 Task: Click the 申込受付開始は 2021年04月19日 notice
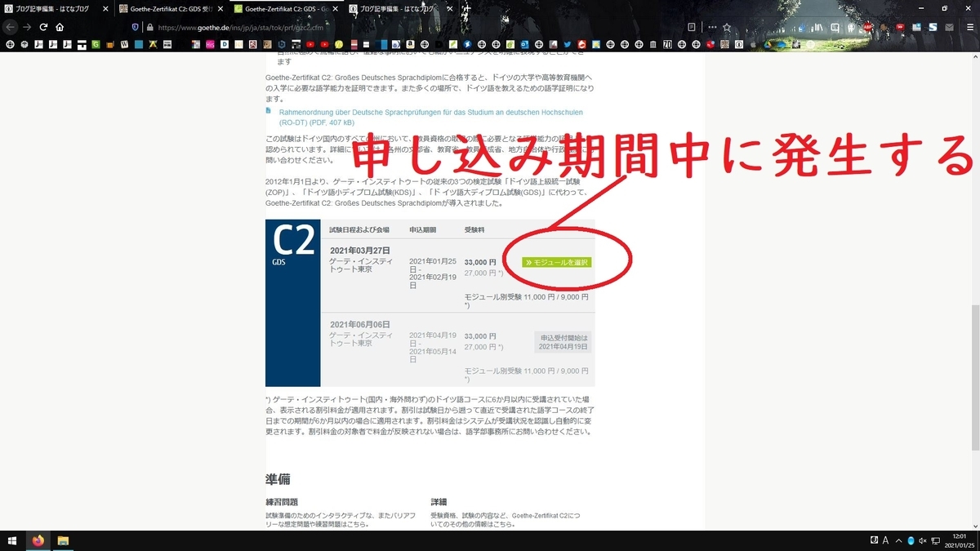pos(563,342)
